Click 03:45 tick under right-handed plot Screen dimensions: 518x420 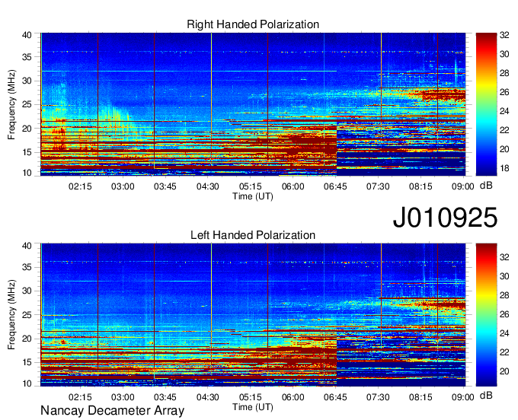pos(165,186)
